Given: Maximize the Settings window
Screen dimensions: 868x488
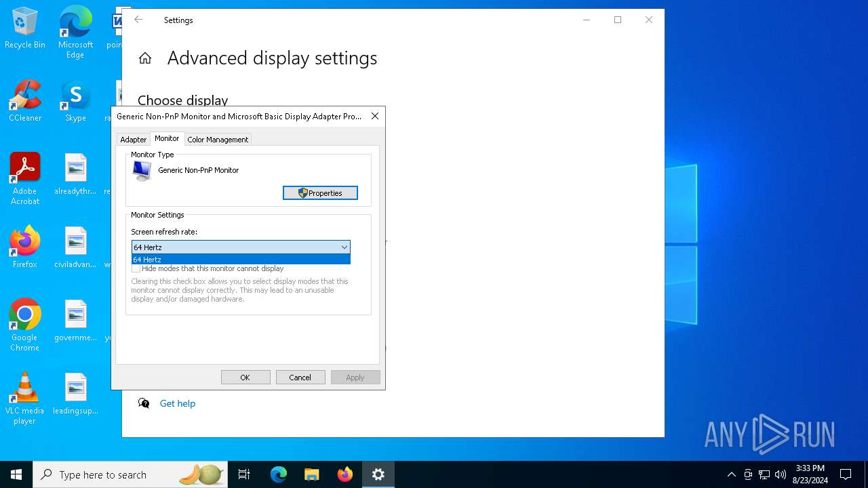Looking at the screenshot, I should (x=618, y=20).
